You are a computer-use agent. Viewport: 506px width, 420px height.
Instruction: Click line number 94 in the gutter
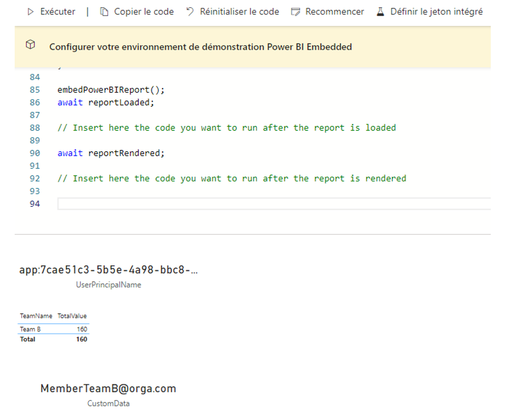point(35,204)
